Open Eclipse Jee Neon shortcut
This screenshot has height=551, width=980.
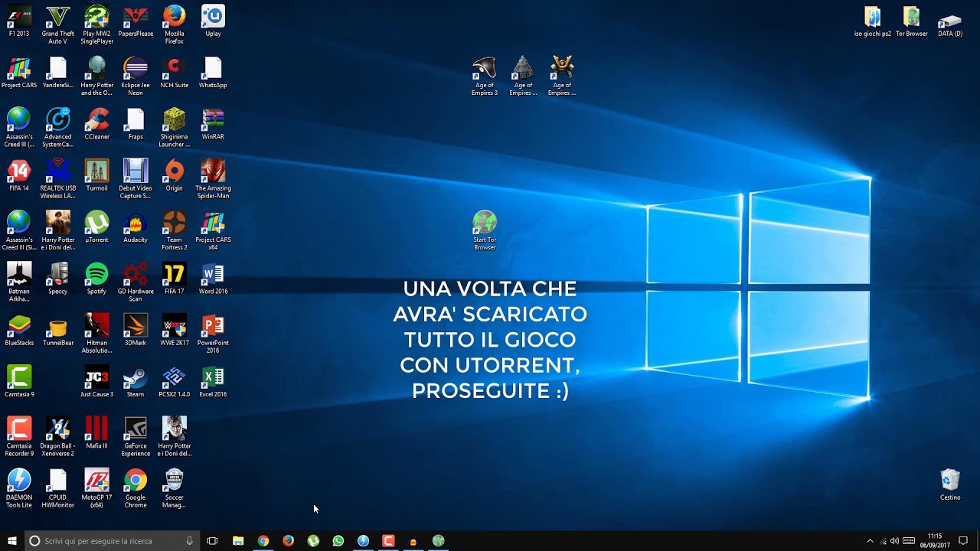pos(136,77)
